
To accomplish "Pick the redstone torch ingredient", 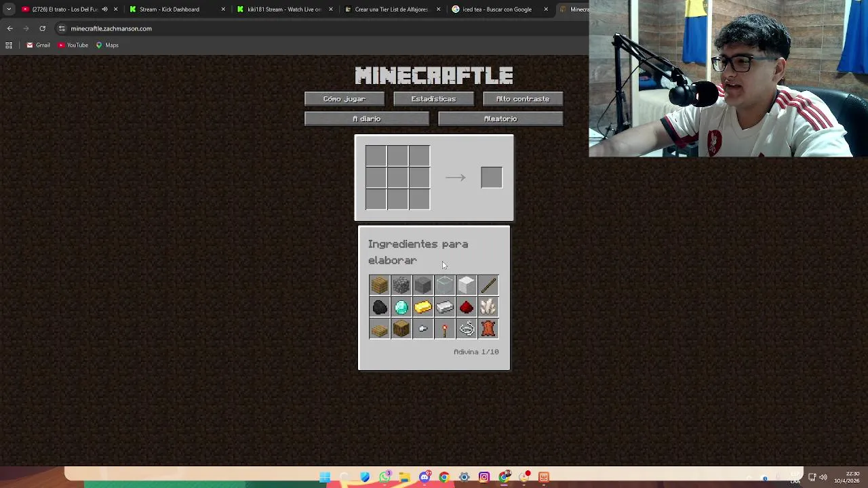I will (444, 329).
